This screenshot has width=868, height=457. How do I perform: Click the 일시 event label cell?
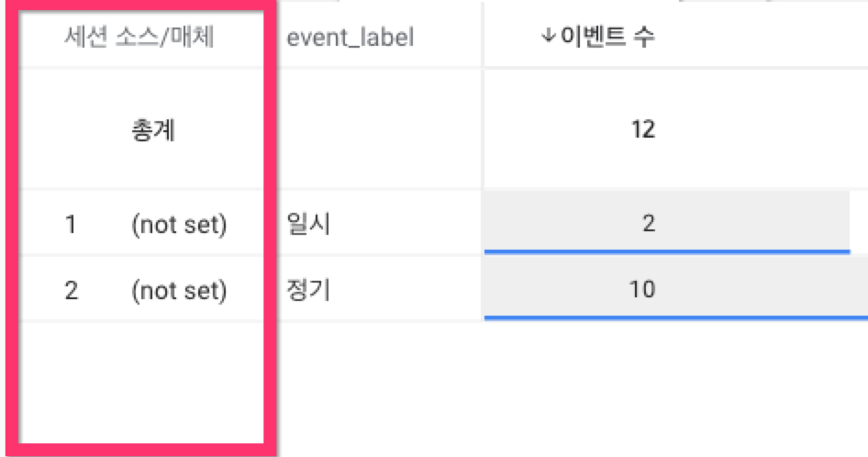pyautogui.click(x=308, y=224)
